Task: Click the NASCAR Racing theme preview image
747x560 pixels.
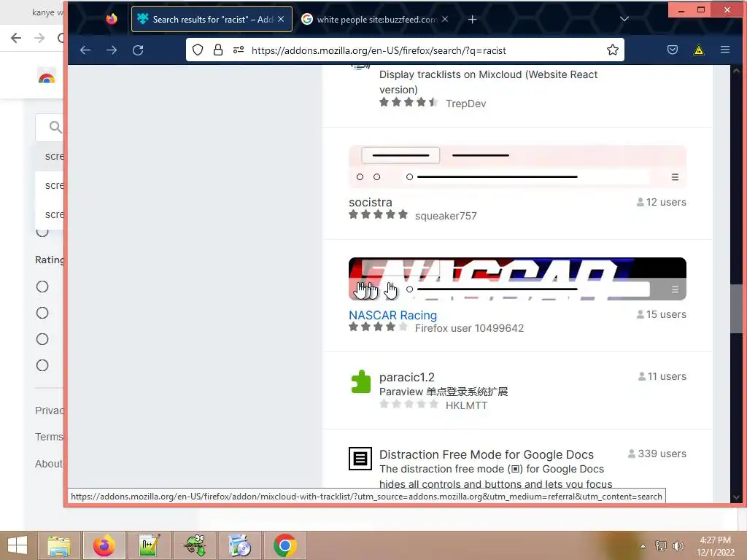Action: click(x=517, y=279)
